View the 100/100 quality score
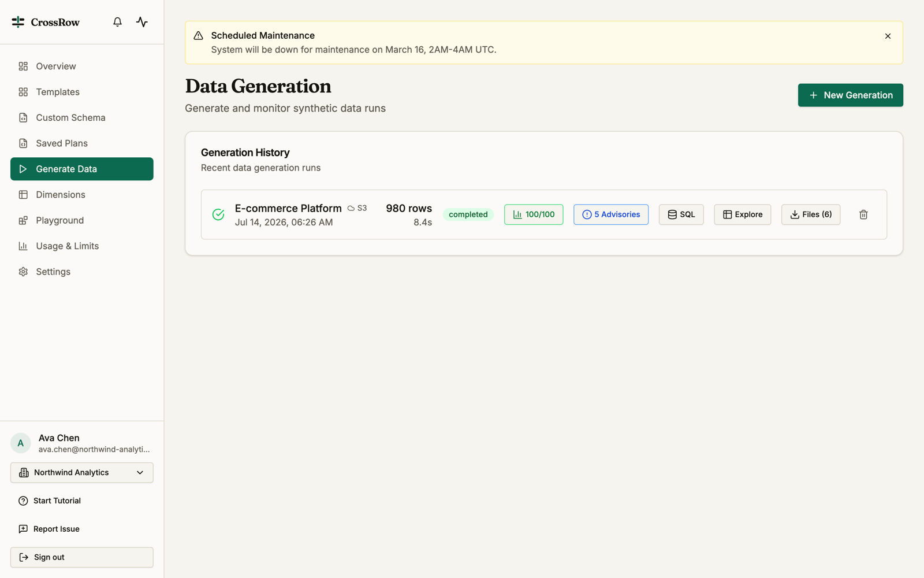This screenshot has height=578, width=924. click(534, 214)
